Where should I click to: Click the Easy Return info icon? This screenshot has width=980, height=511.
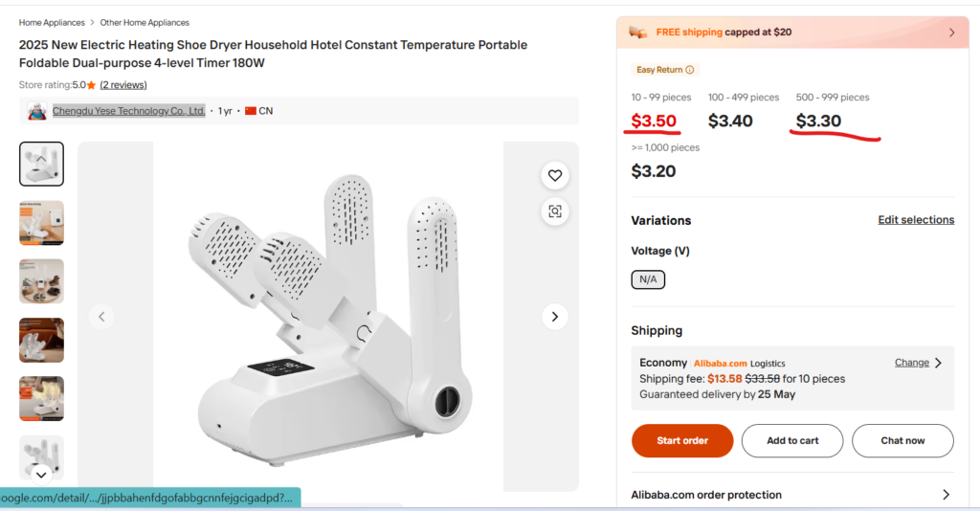click(690, 70)
